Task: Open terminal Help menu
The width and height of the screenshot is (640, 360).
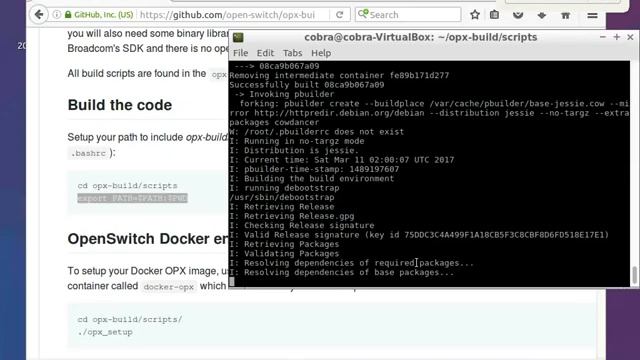Action: click(x=321, y=53)
